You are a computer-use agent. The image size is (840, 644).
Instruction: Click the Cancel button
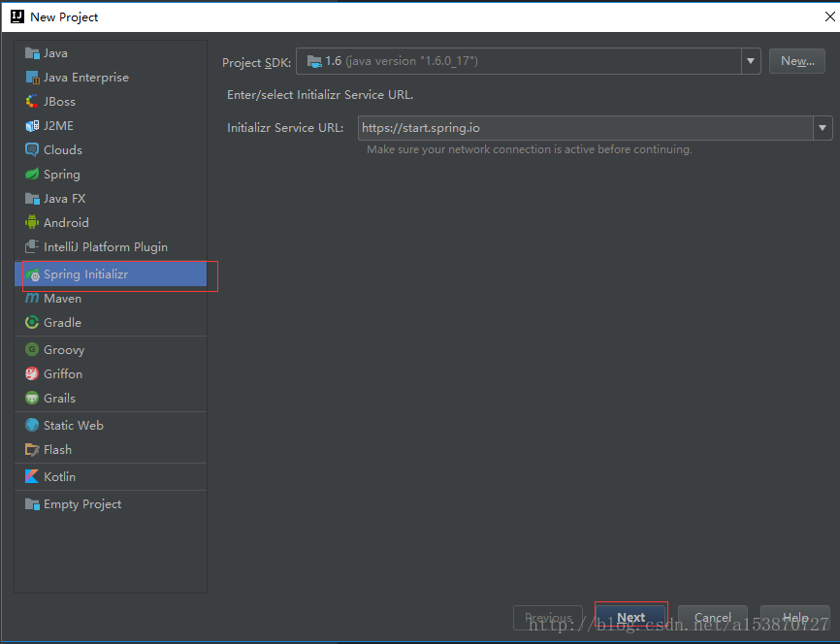click(713, 617)
